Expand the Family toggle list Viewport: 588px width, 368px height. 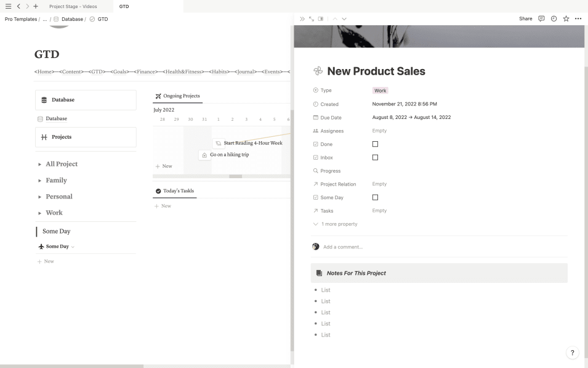tap(40, 181)
